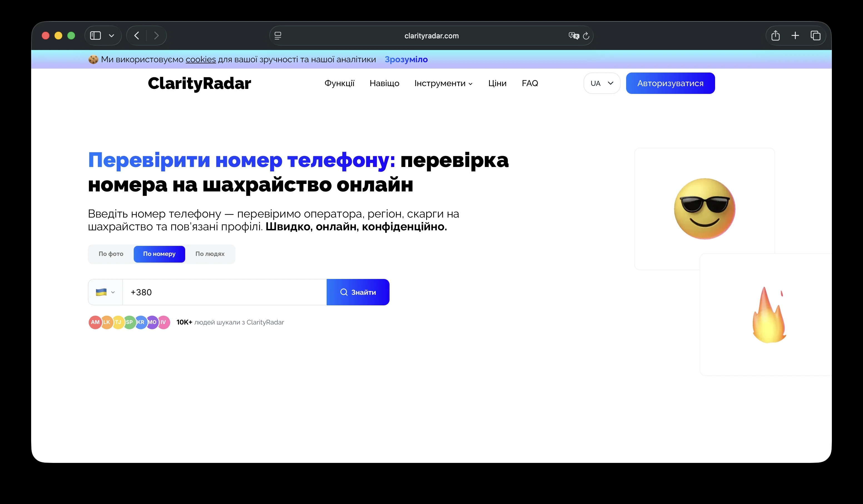Click the AM user avatar
Screen dimensions: 863x504
(95, 322)
